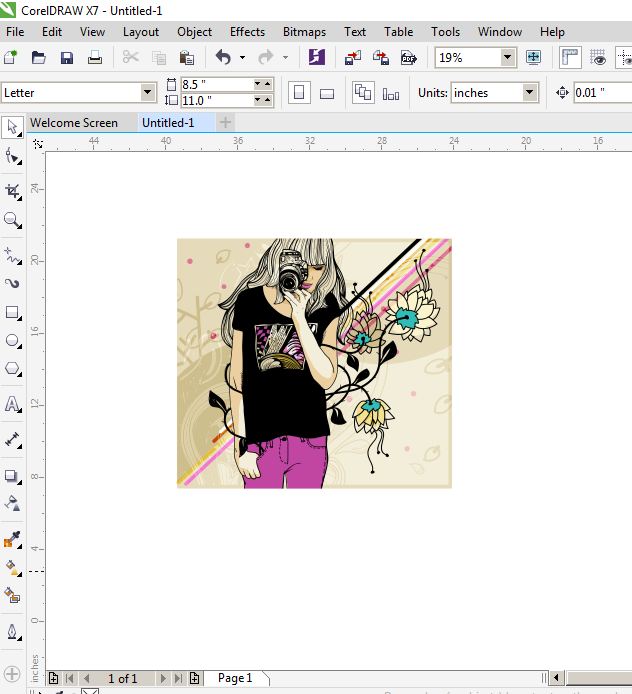The height and width of the screenshot is (694, 632).
Task: Select the Smart Fill tool
Action: (x=12, y=595)
